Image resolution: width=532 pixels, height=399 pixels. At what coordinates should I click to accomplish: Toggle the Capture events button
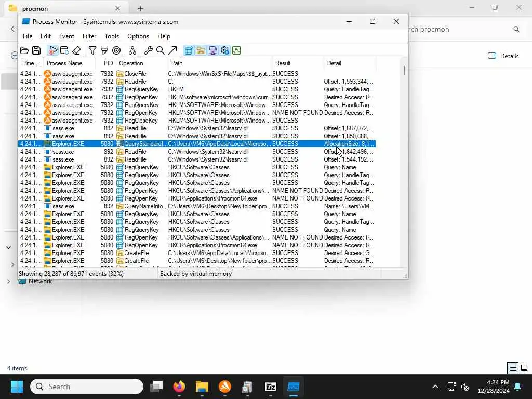click(x=52, y=50)
